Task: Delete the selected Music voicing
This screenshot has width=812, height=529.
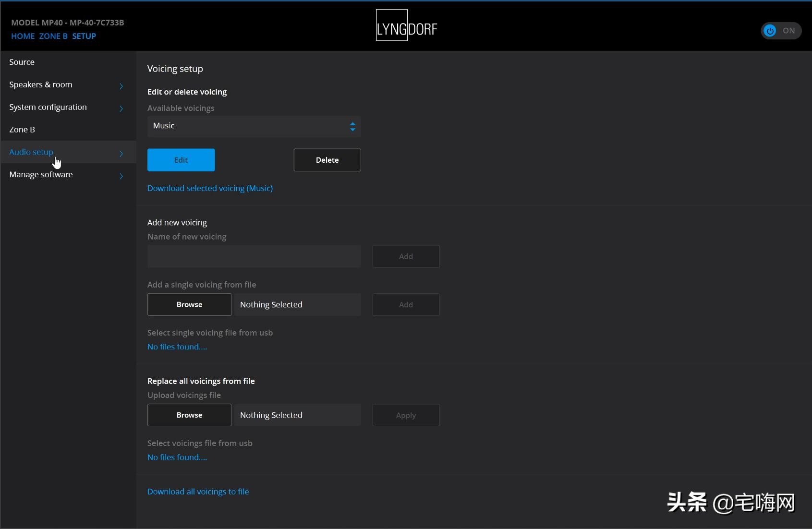Action: coord(327,160)
